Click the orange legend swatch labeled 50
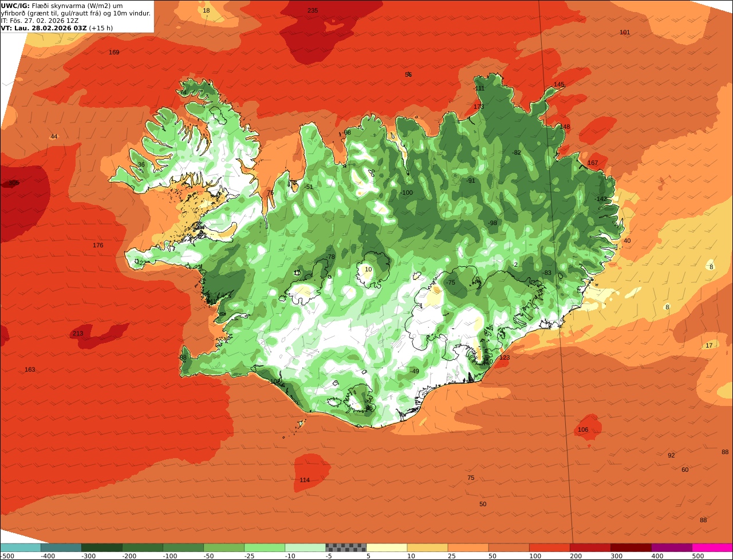Image resolution: width=733 pixels, height=560 pixels. [509, 547]
